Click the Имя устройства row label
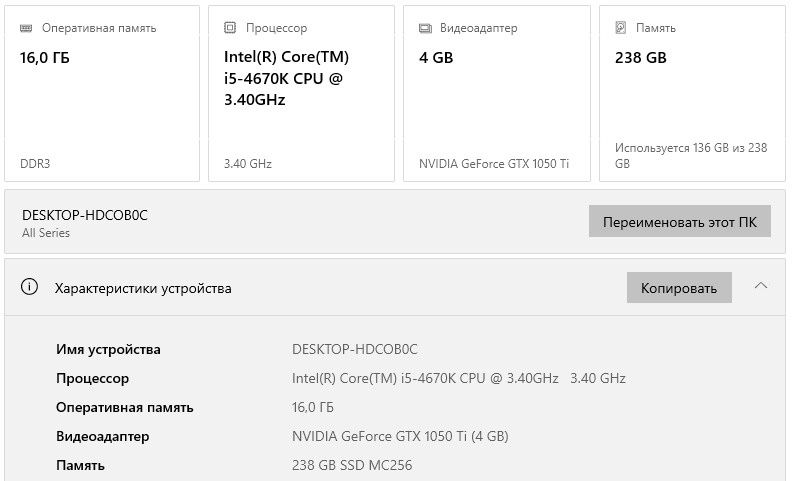Viewport: 797px width, 481px height. (108, 349)
